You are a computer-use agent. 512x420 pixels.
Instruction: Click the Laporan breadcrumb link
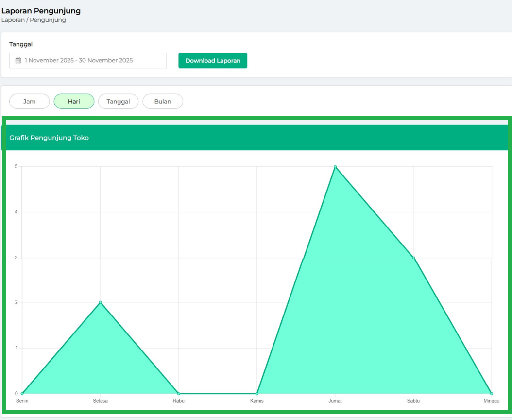click(13, 20)
